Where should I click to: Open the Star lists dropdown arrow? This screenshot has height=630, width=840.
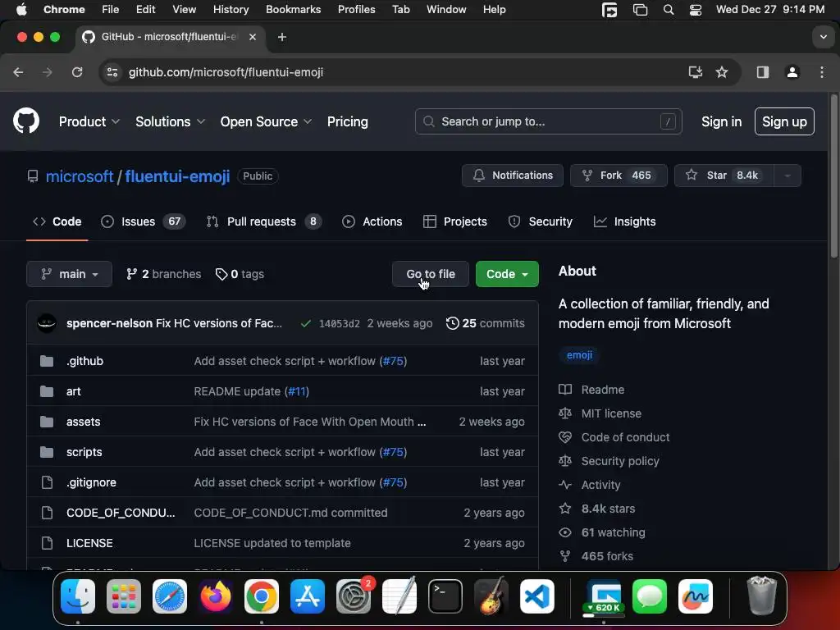click(787, 176)
